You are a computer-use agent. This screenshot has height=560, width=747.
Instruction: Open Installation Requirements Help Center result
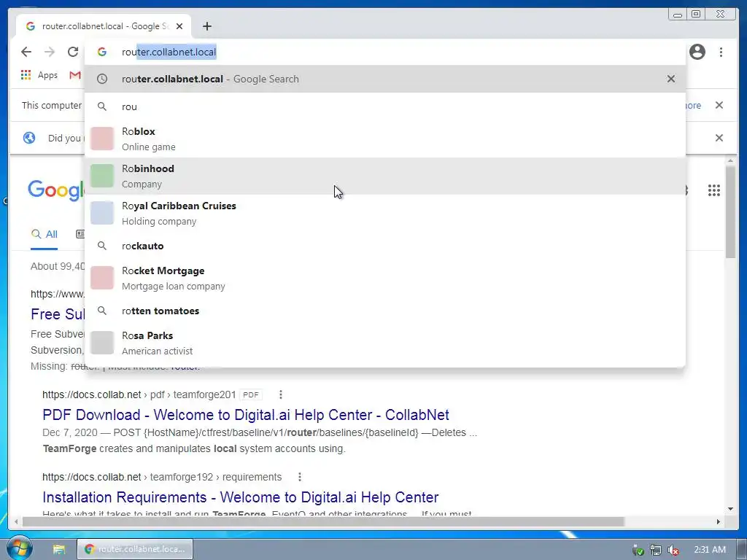click(x=241, y=497)
